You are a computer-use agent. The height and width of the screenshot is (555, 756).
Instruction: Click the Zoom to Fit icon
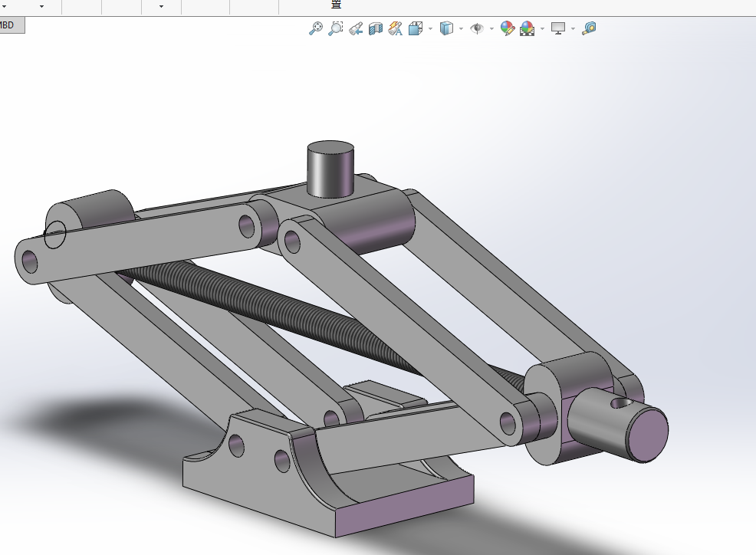[x=315, y=29]
